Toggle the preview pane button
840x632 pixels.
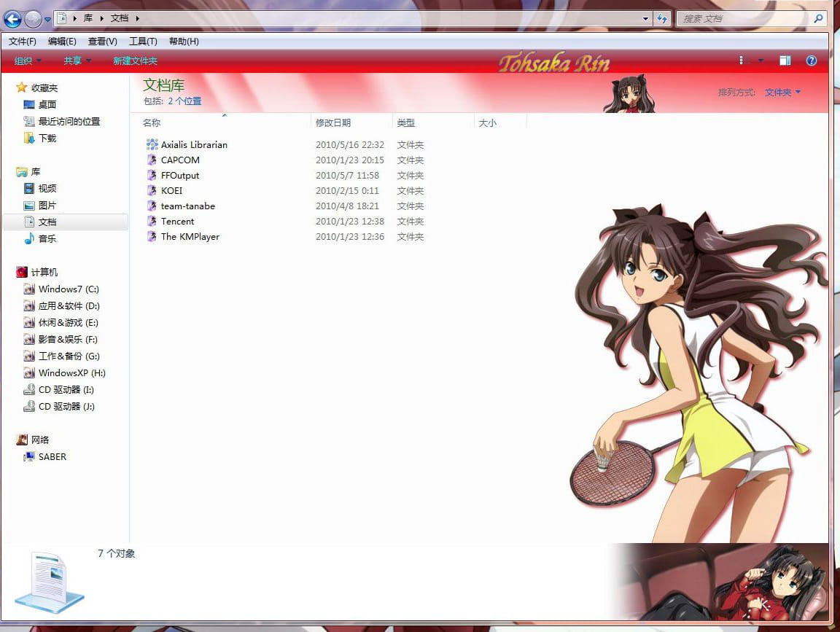(x=785, y=61)
